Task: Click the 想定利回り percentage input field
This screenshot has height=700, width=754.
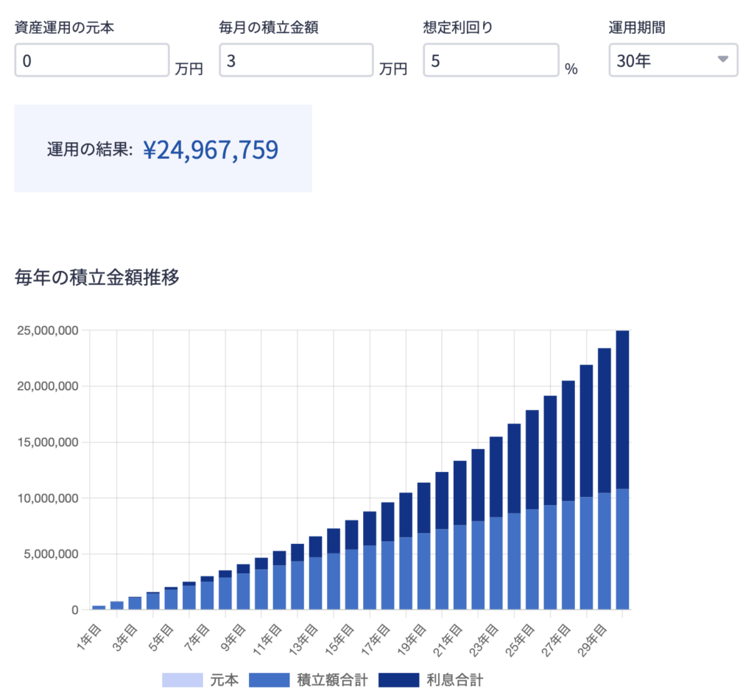Action: pos(490,60)
